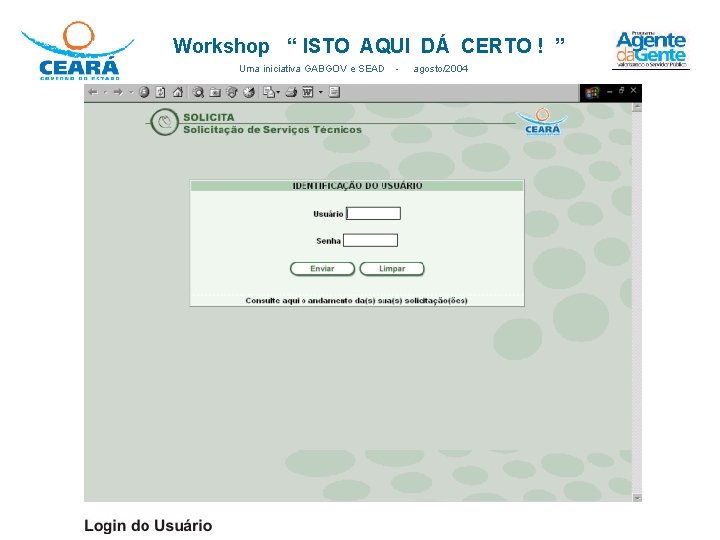Open the 'Consulte aqui o andamento' link
The width and height of the screenshot is (720, 540).
point(356,300)
